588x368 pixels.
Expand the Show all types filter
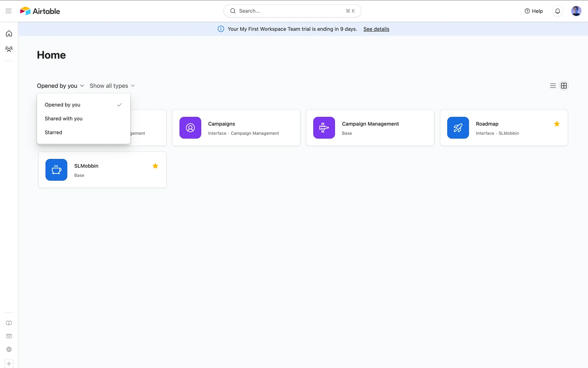[x=112, y=86]
